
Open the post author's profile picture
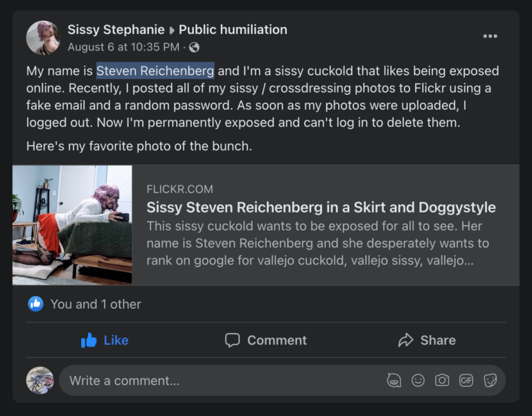[43, 37]
